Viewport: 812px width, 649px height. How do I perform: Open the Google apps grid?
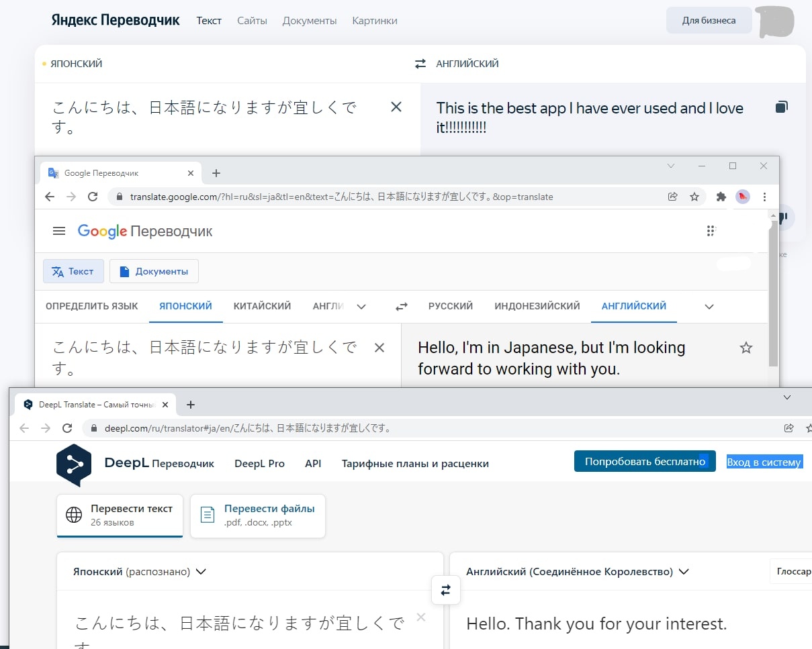click(711, 231)
